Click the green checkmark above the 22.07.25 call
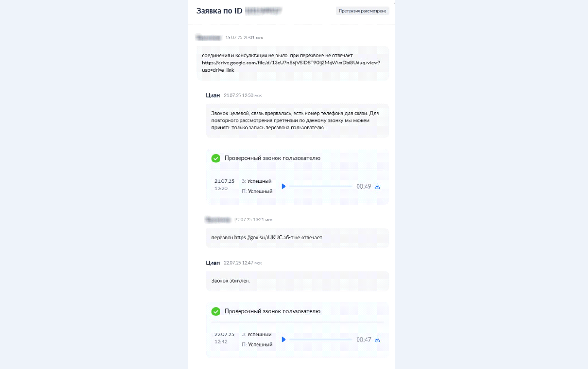 click(x=216, y=311)
